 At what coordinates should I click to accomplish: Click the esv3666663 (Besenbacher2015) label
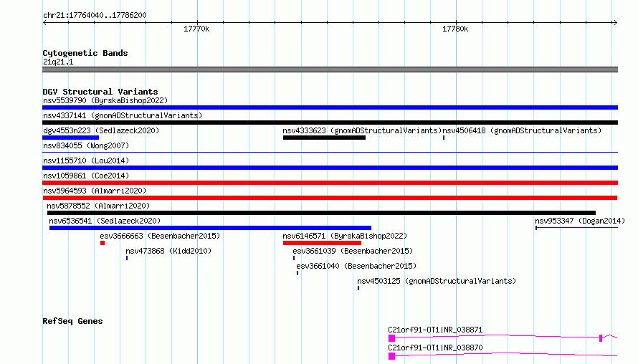[160, 236]
